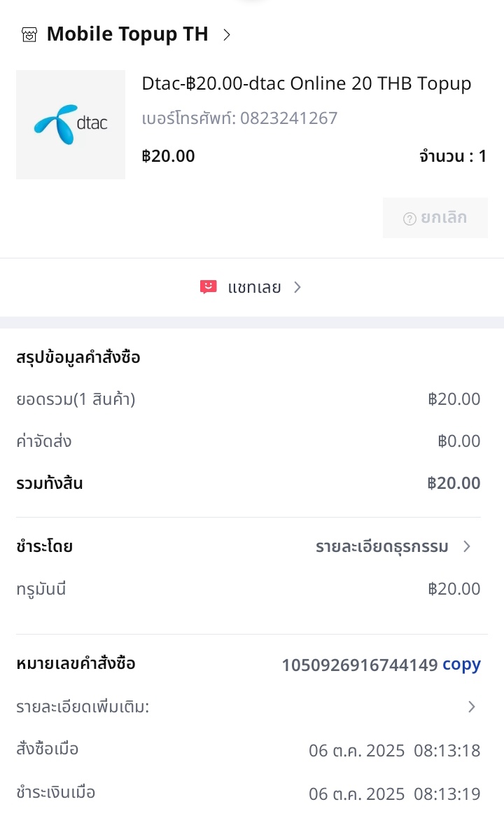
Task: Tap the store icon beside Mobile Topup TH
Action: pyautogui.click(x=29, y=35)
